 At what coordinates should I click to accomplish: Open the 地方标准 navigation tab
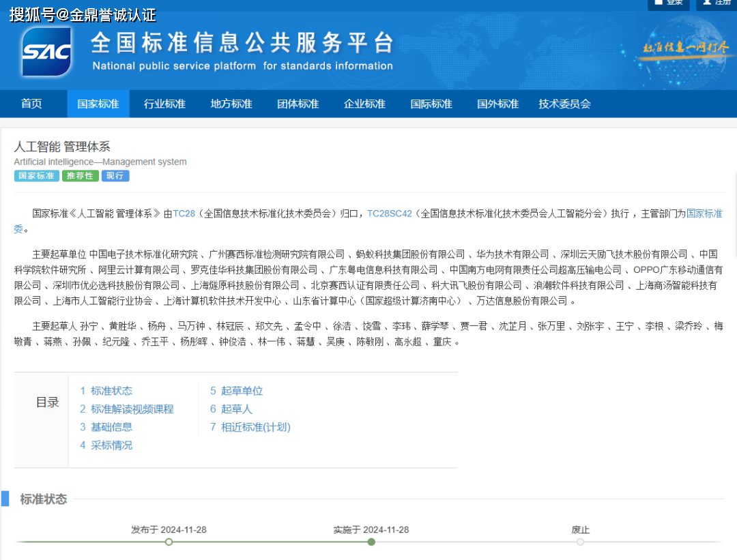tap(231, 104)
